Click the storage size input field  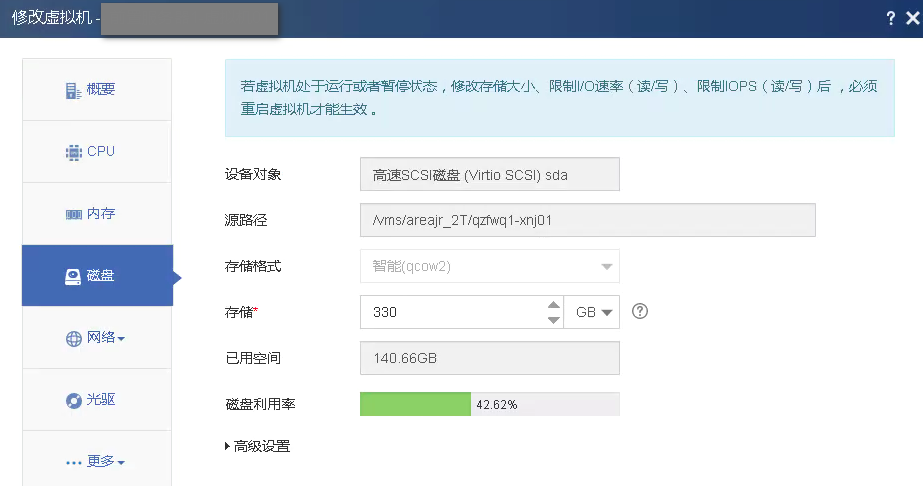[450, 312]
